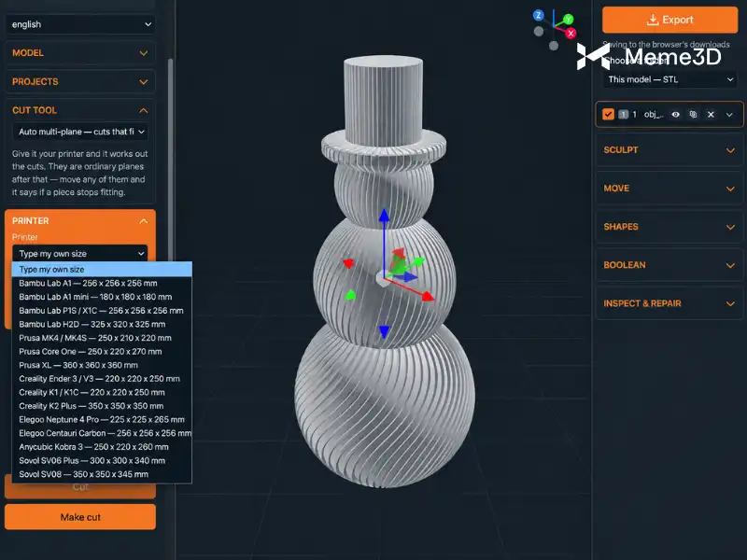Toggle visibility eye icon for obj_
This screenshot has width=747, height=560.
click(675, 114)
